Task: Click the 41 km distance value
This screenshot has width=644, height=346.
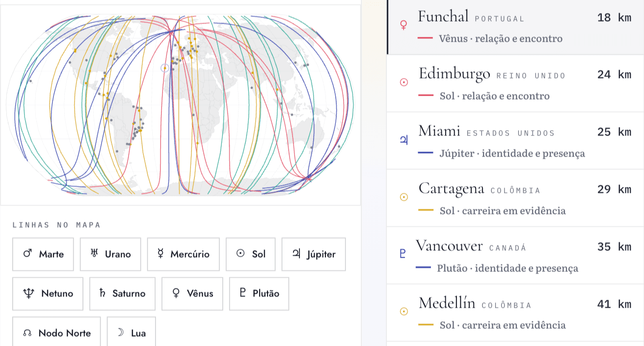Action: [614, 304]
